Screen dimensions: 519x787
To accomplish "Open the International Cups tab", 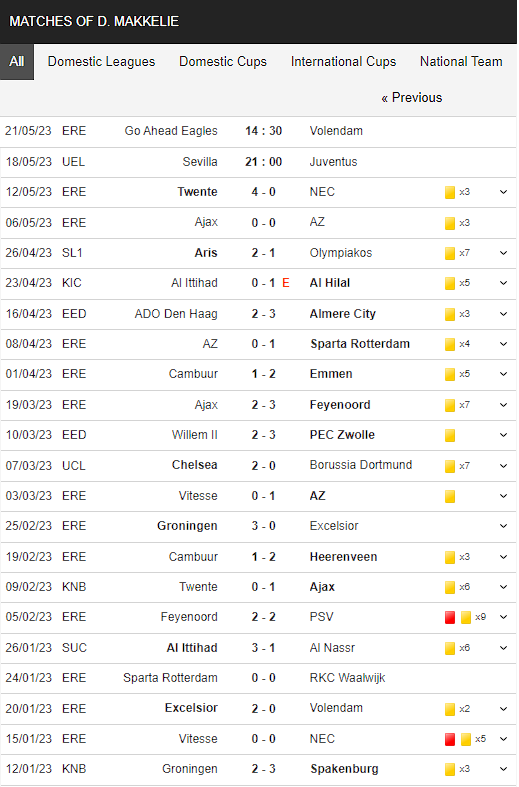I will pos(343,62).
